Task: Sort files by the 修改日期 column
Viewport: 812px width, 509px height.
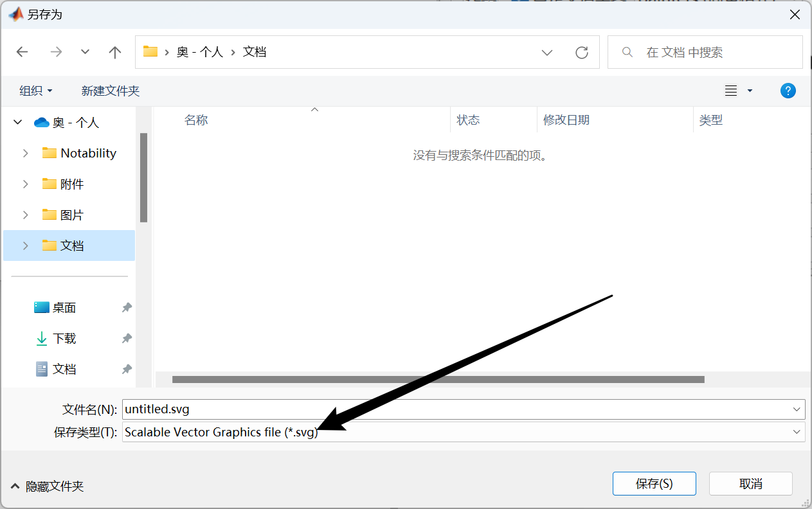Action: [x=566, y=120]
